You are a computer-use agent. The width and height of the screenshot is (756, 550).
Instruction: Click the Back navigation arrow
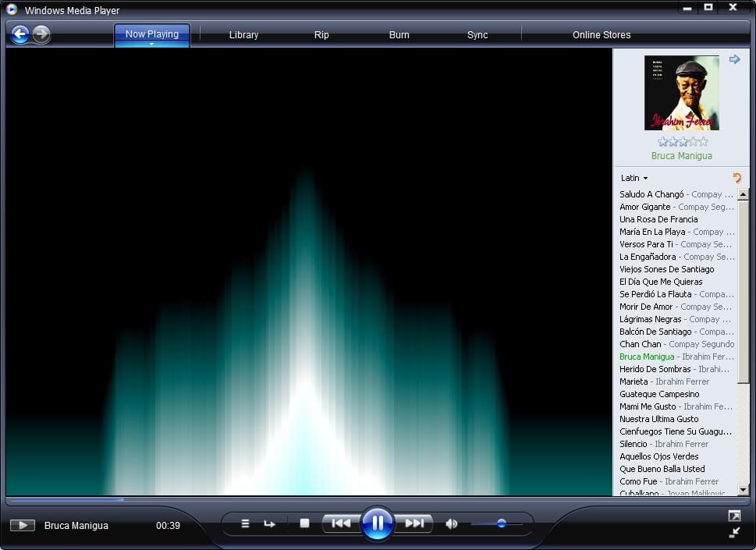[19, 34]
